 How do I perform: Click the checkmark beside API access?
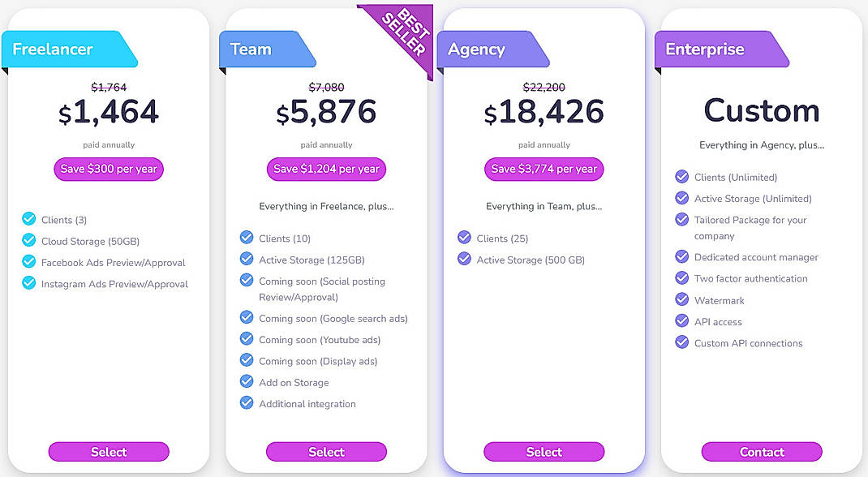point(681,320)
